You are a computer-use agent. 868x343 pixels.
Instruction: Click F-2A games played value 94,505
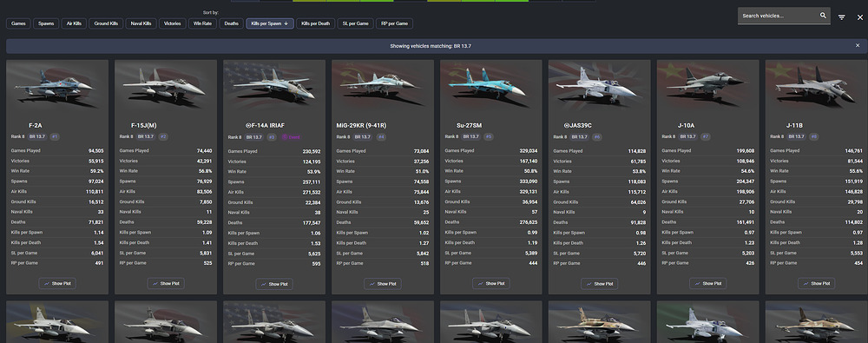pos(95,151)
